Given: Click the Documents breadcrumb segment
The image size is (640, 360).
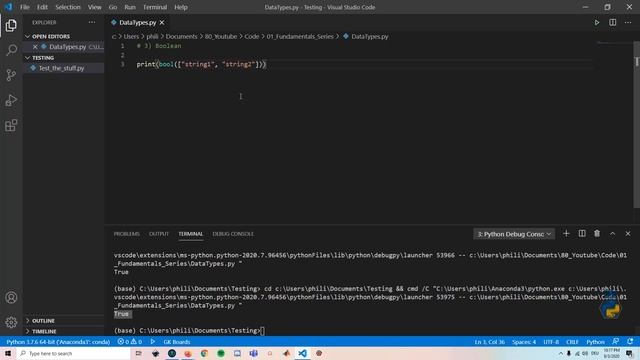Looking at the screenshot, I should tap(181, 36).
